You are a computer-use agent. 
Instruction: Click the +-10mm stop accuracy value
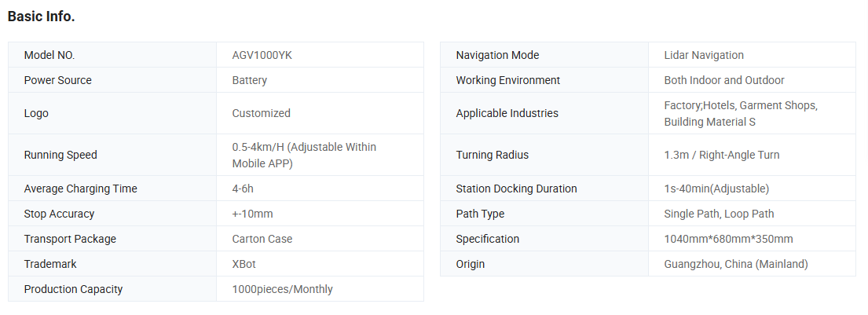click(252, 214)
